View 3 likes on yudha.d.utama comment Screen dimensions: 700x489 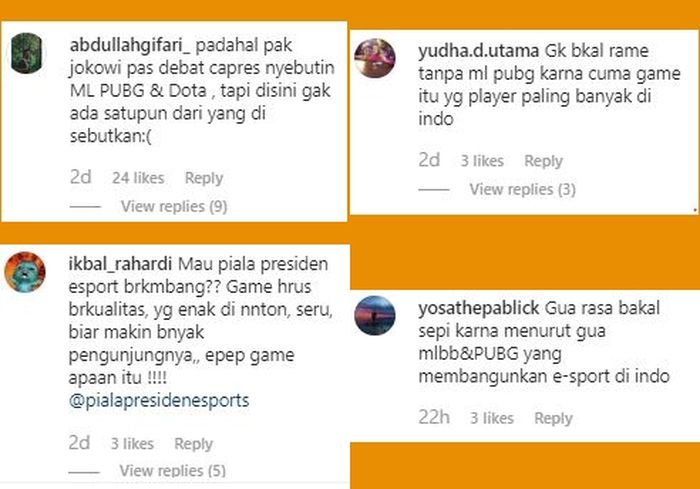pos(482,161)
